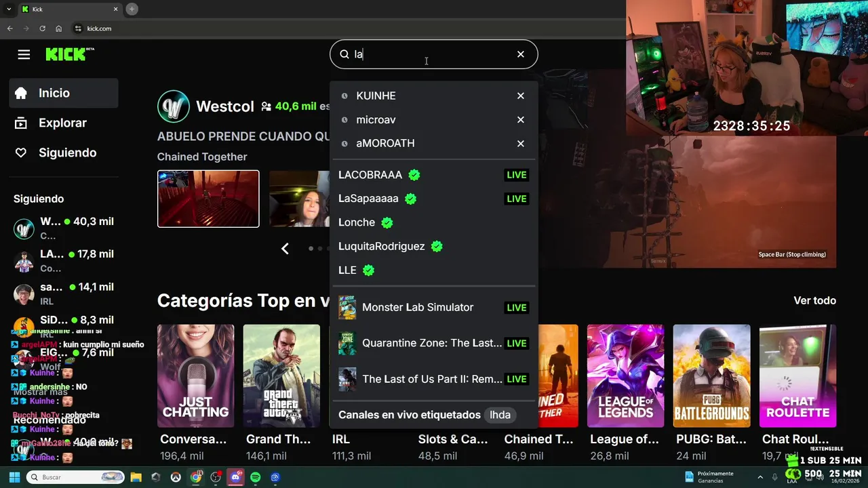The image size is (868, 488).
Task: Open League of Legends category card
Action: pyautogui.click(x=625, y=376)
